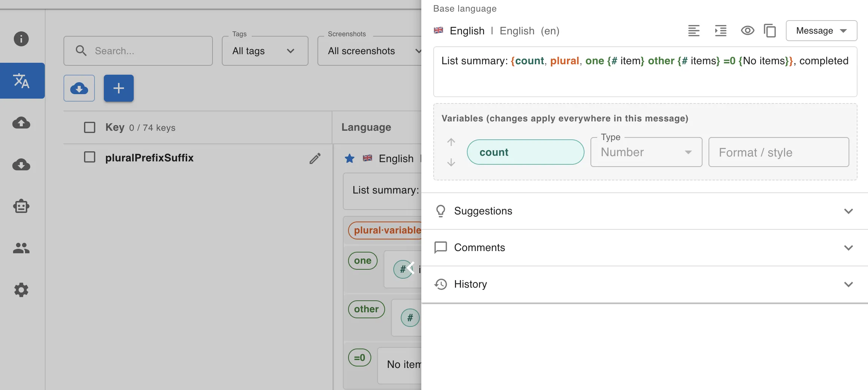Focus the Format / style field

(x=779, y=152)
